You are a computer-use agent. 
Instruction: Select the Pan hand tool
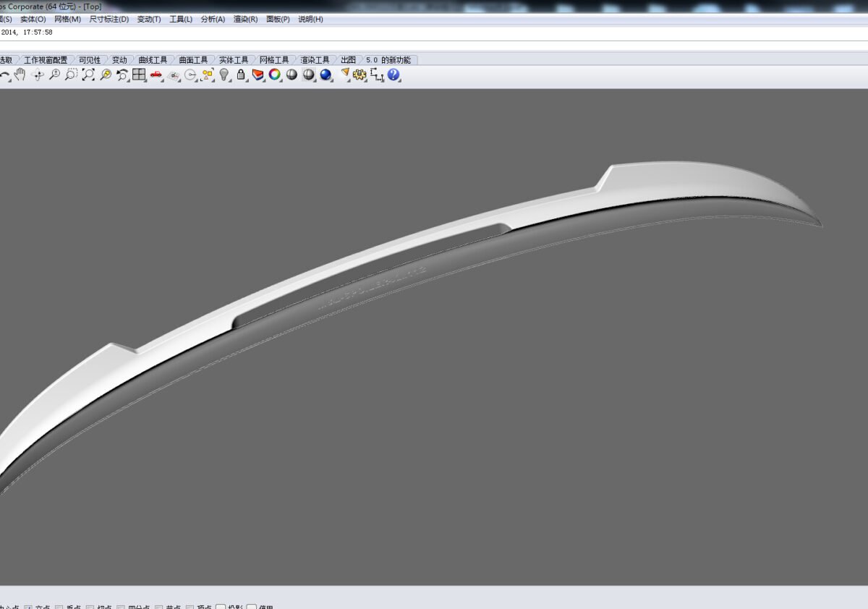pos(20,74)
